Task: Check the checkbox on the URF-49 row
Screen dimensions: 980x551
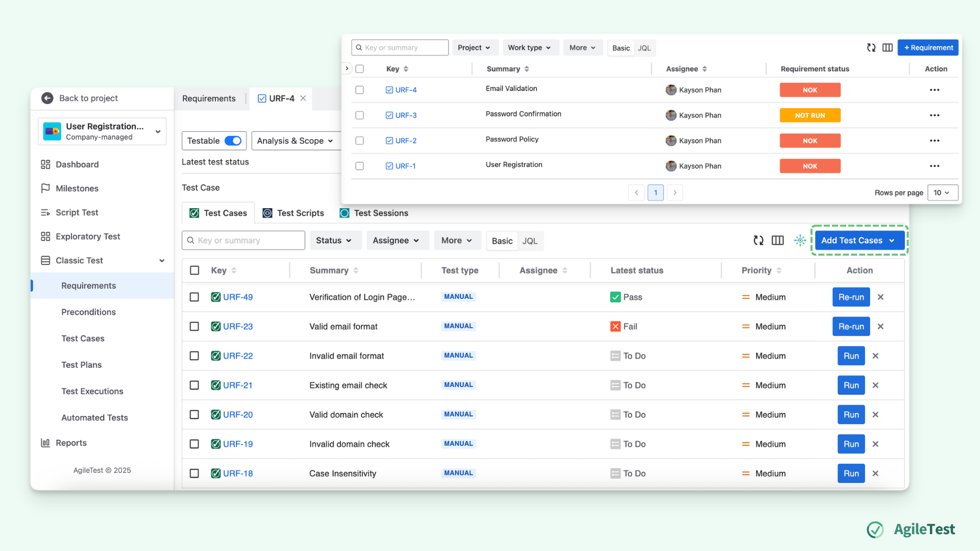Action: point(194,297)
